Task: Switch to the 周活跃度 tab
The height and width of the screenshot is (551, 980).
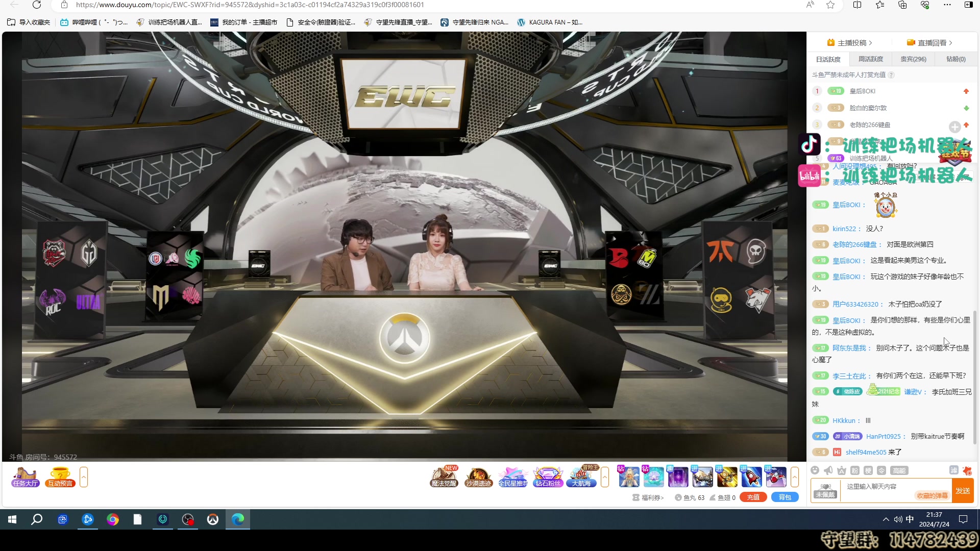Action: click(871, 59)
